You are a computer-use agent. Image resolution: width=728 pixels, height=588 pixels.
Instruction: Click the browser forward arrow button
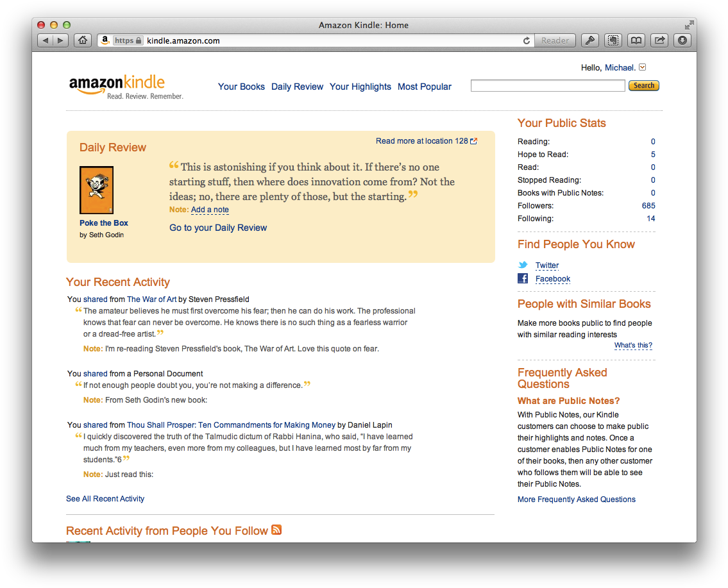(61, 40)
